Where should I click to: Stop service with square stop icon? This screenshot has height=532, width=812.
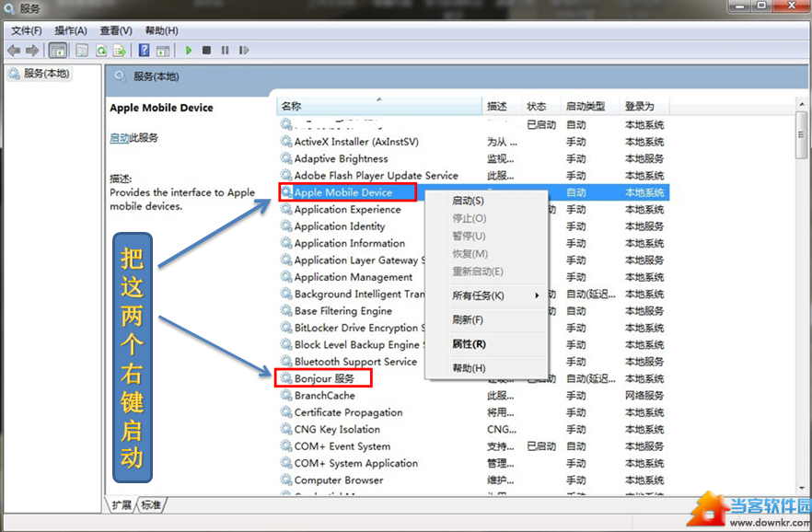[x=206, y=51]
